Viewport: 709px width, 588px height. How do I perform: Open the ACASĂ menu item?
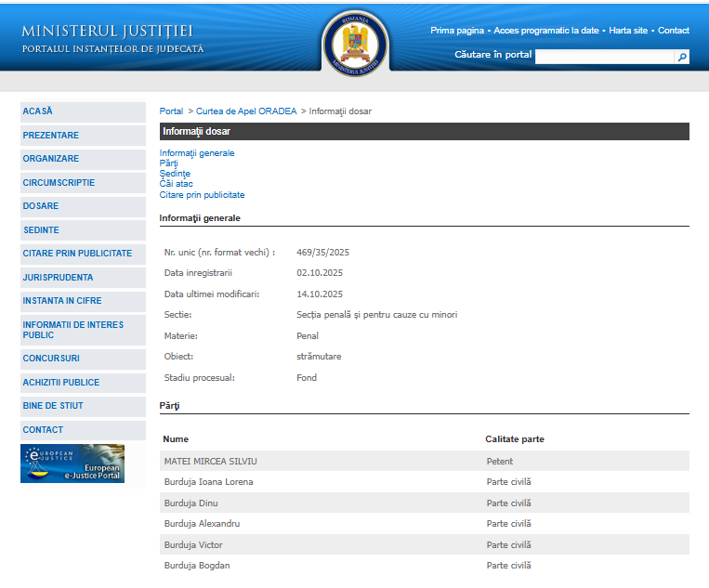click(x=38, y=111)
